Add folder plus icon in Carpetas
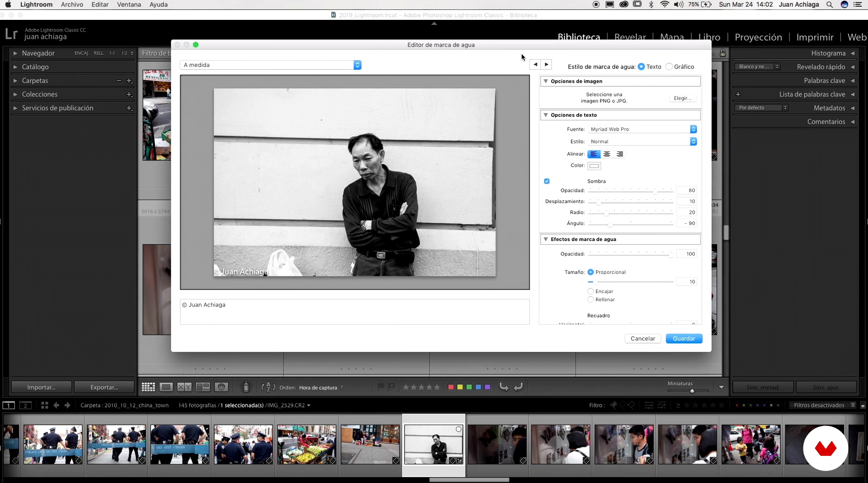868x483 pixels. coord(129,81)
